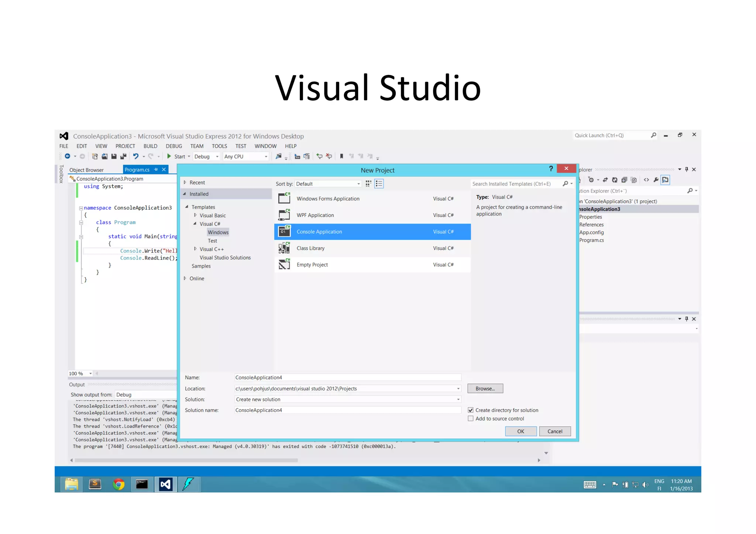The image size is (756, 534).
Task: Click Solution Explorer properties wrench icon
Action: click(x=656, y=180)
